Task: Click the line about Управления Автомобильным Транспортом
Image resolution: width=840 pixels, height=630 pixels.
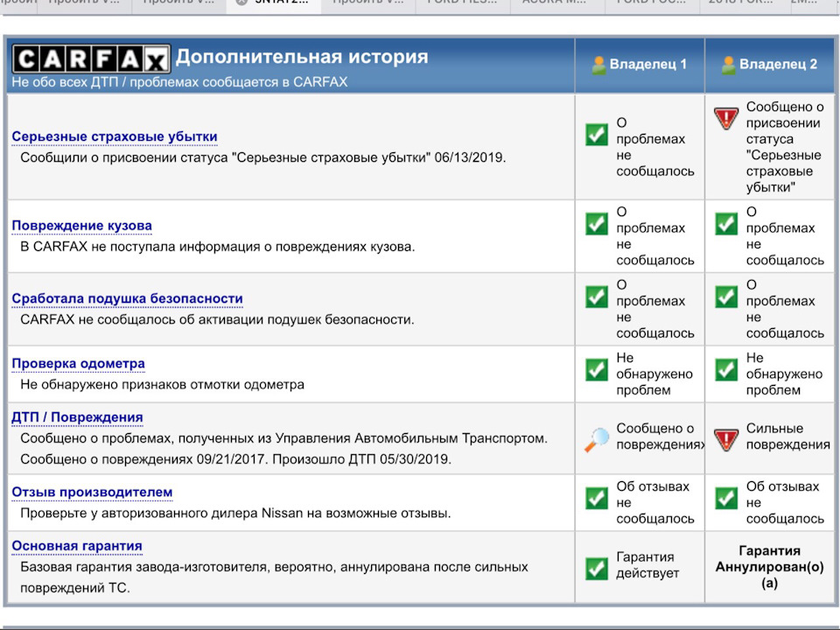Action: [x=283, y=438]
